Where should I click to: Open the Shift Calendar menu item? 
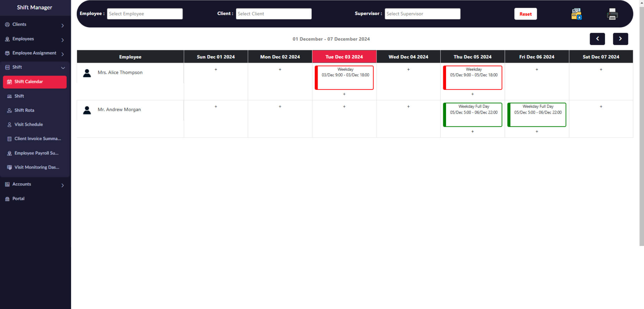pyautogui.click(x=35, y=82)
